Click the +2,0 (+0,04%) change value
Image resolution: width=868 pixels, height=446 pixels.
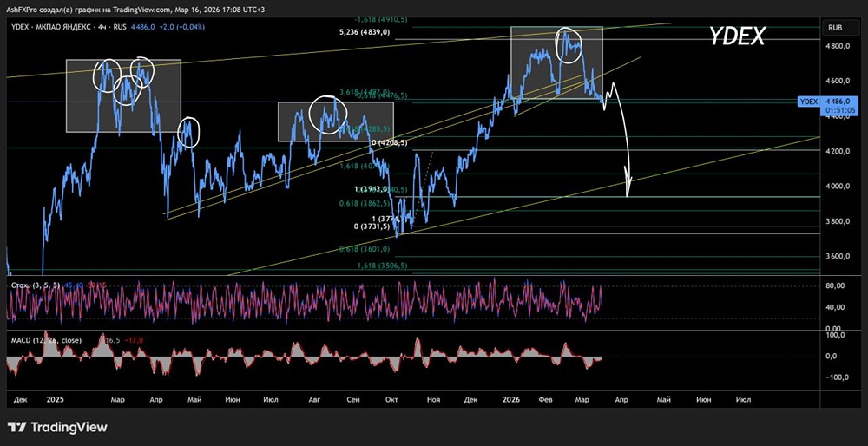[x=182, y=27]
